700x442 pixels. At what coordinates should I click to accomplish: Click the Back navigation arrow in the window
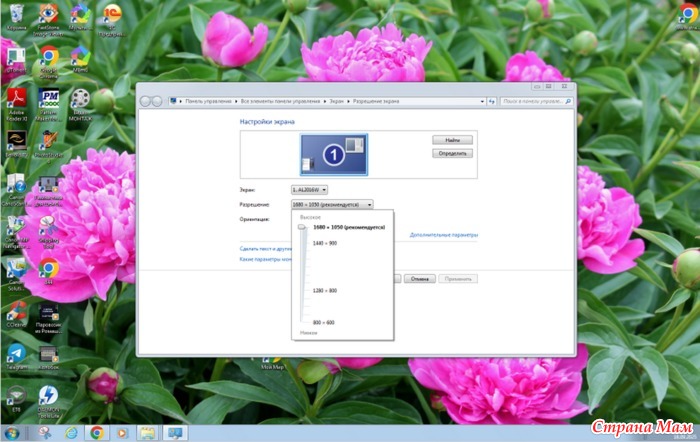click(x=146, y=101)
